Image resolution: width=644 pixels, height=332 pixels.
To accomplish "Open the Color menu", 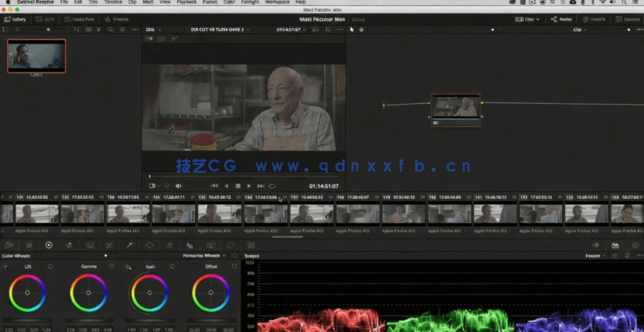I will (x=230, y=2).
